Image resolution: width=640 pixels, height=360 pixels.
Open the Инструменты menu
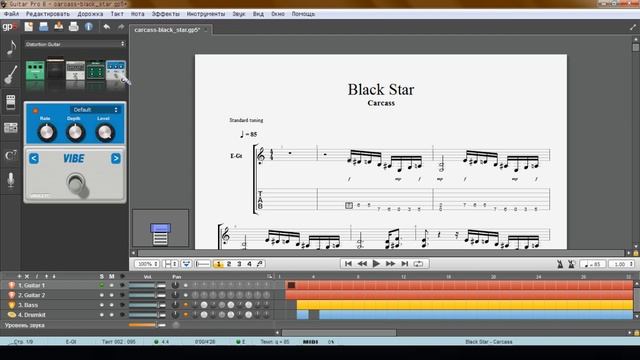click(206, 14)
